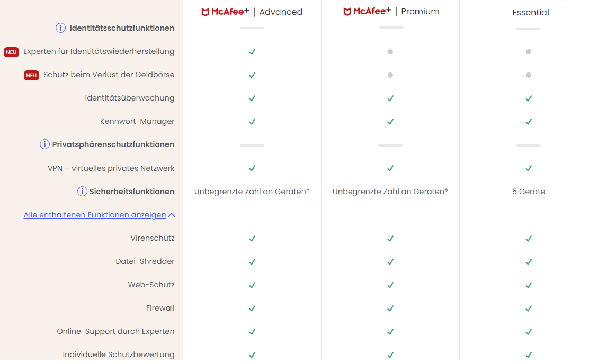The image size is (589, 364).
Task: Click Essential checkmark for VPN row
Action: (529, 168)
